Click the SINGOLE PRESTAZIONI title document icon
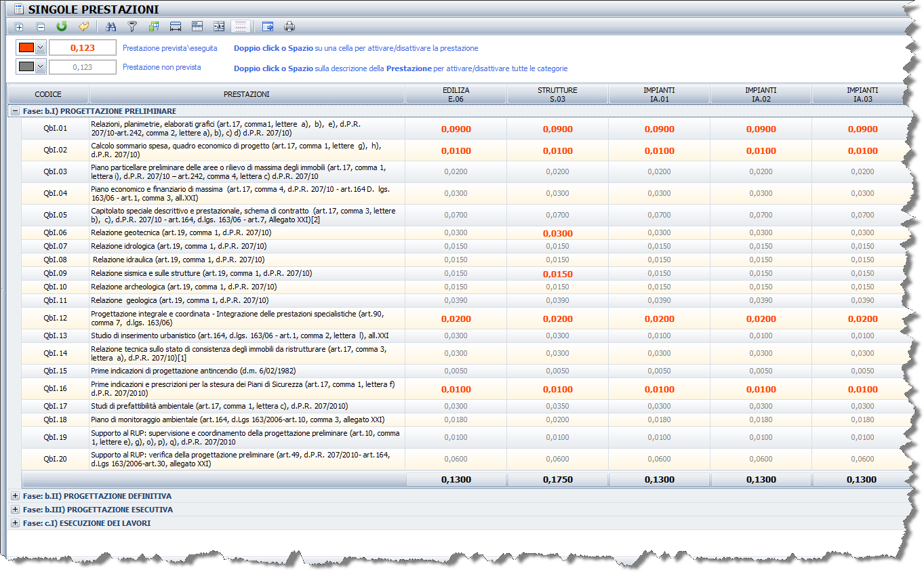This screenshot has height=572, width=924. (x=19, y=9)
